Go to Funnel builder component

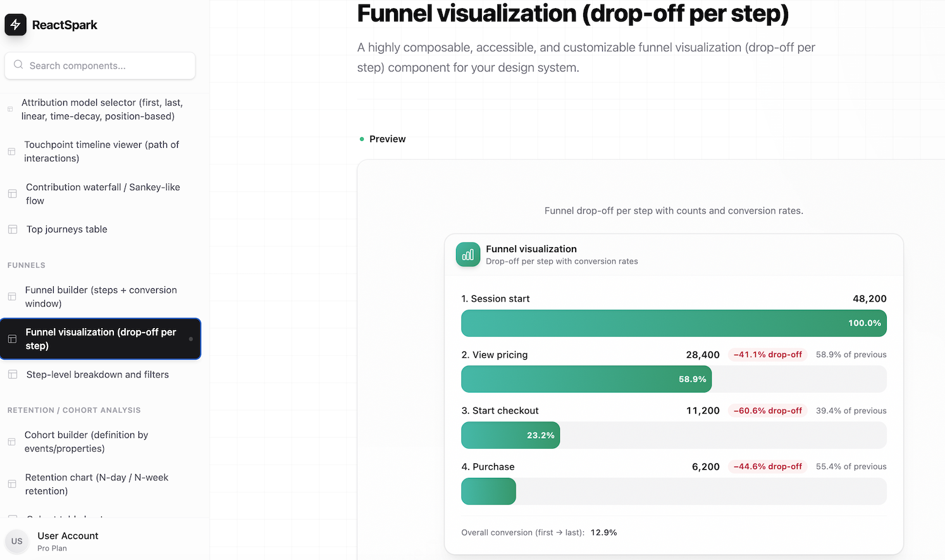click(101, 297)
